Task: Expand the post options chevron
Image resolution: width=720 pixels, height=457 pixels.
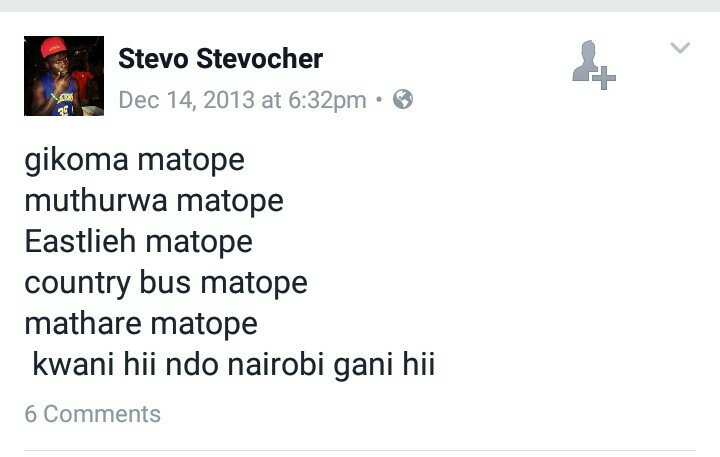Action: (680, 48)
